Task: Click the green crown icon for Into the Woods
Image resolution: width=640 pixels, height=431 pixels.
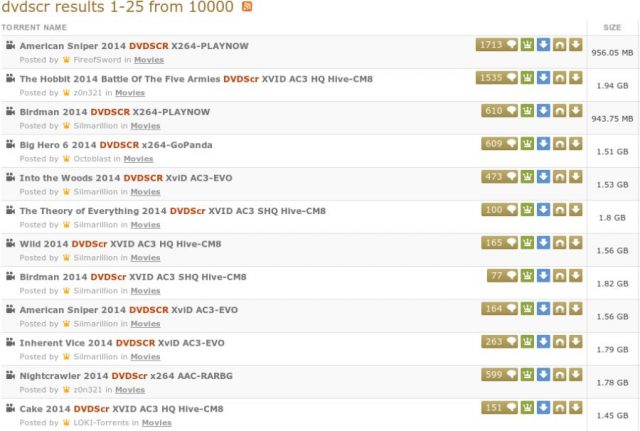Action: (x=527, y=177)
